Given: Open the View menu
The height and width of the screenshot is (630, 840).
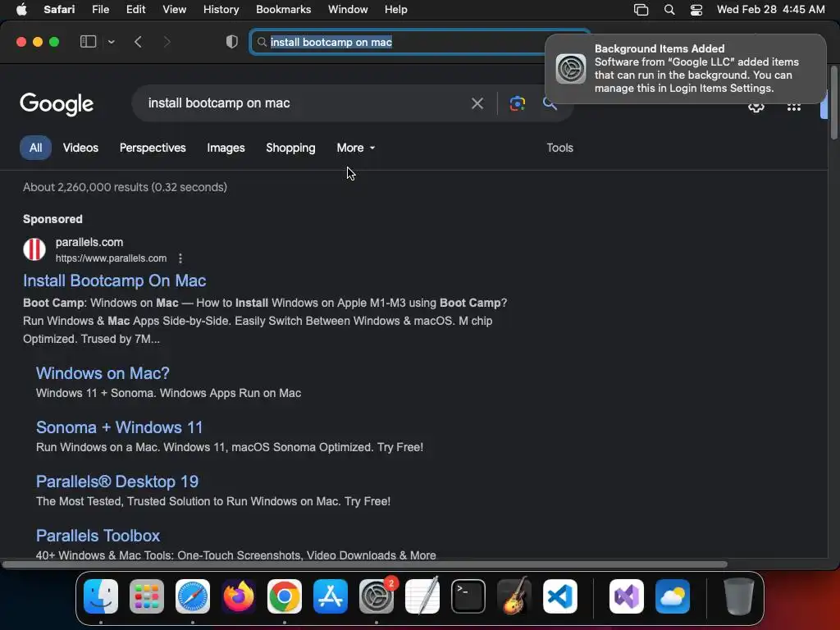Looking at the screenshot, I should click(x=174, y=9).
